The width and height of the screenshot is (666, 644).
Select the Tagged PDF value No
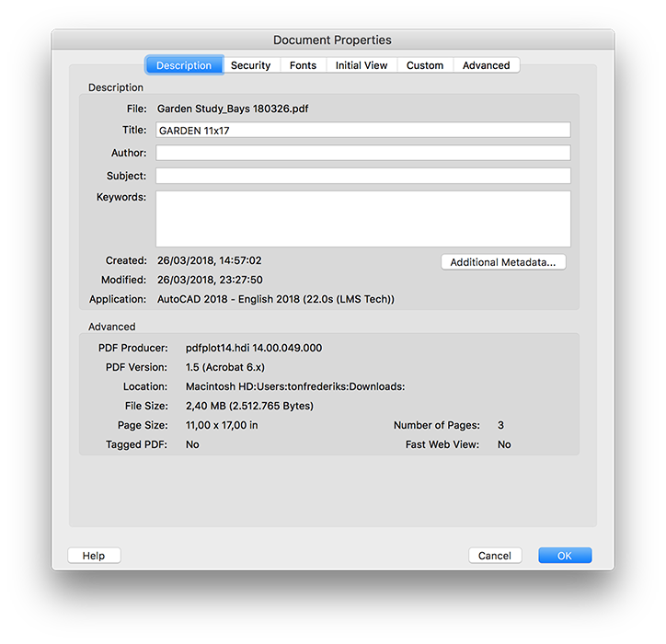pos(192,444)
